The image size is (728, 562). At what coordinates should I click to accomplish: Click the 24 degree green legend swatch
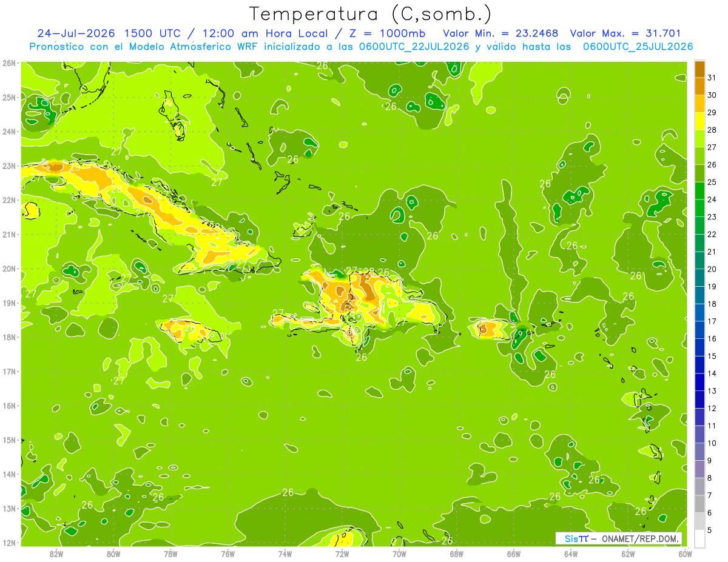tap(699, 191)
